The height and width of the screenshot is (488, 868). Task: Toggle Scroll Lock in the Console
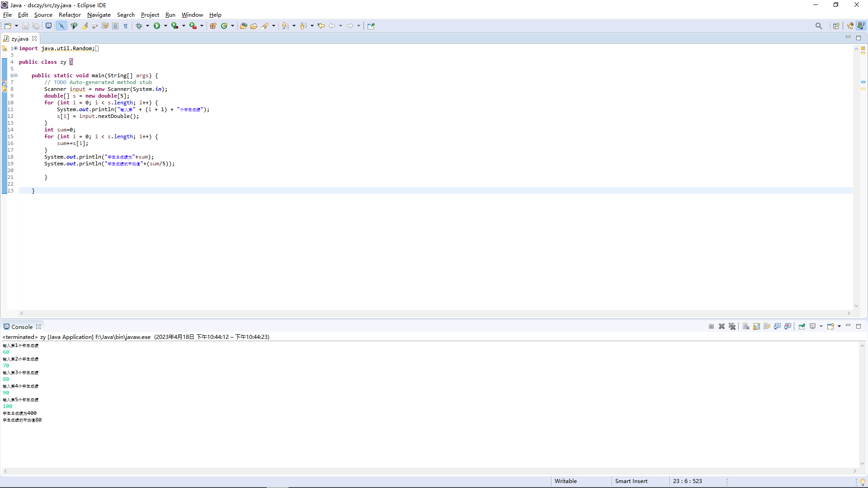pos(756,326)
